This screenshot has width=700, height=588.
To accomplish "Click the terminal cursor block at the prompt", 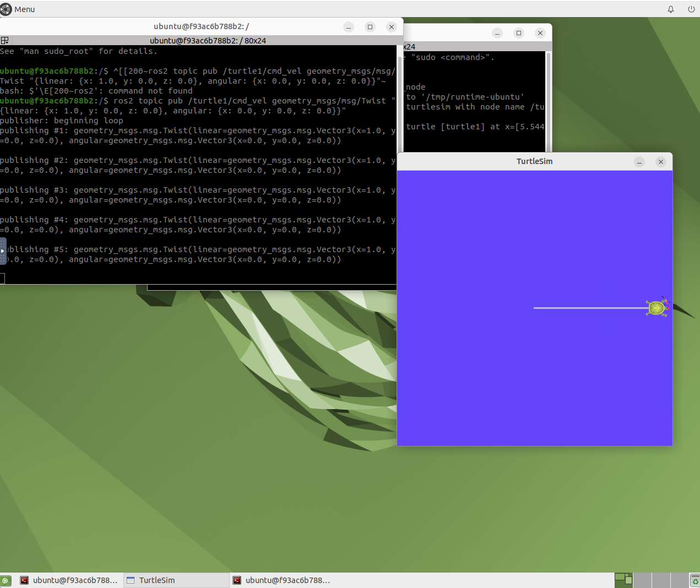I will click(x=2, y=279).
